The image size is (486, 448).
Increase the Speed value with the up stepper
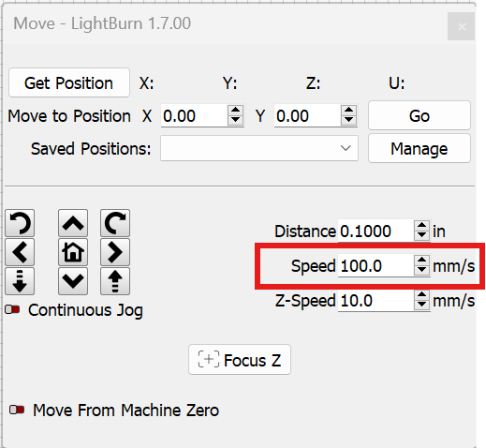(421, 261)
